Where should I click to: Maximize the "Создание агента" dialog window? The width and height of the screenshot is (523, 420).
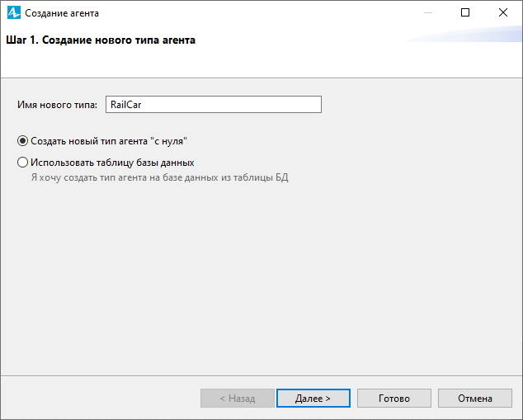465,12
